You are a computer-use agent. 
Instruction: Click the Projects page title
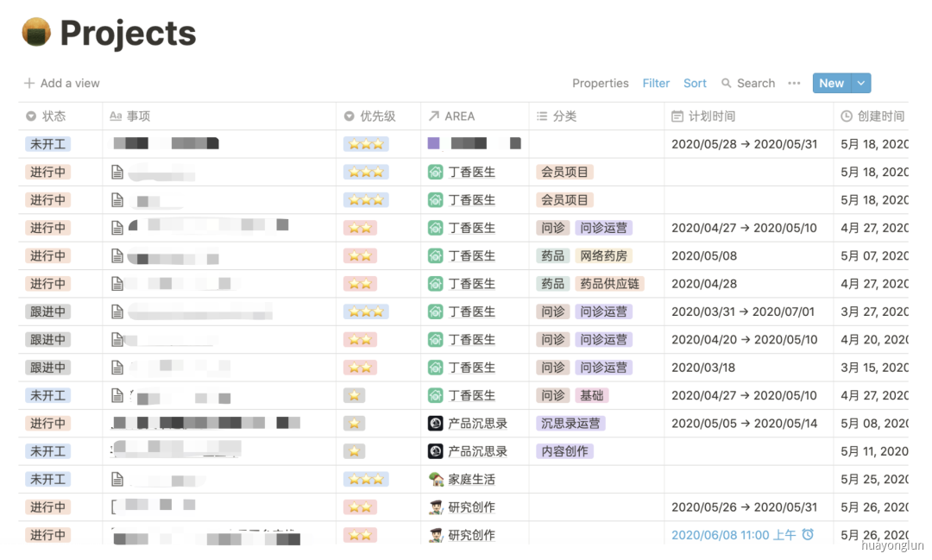tap(128, 33)
